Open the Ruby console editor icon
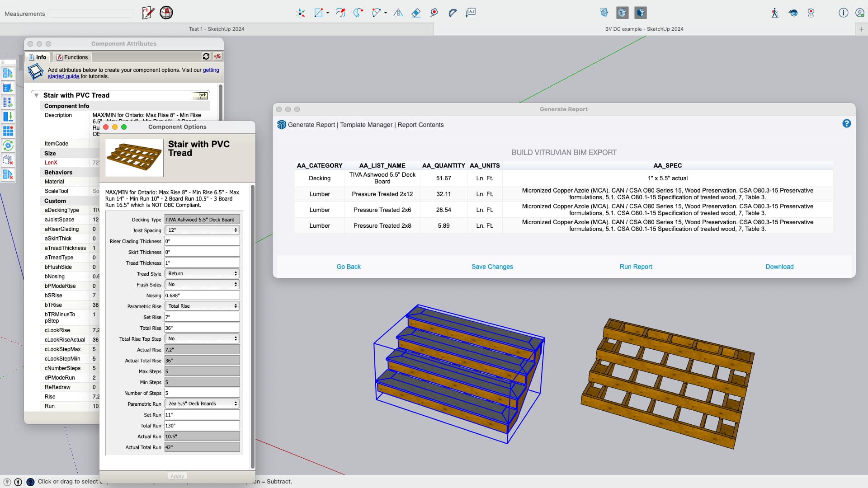 (148, 13)
